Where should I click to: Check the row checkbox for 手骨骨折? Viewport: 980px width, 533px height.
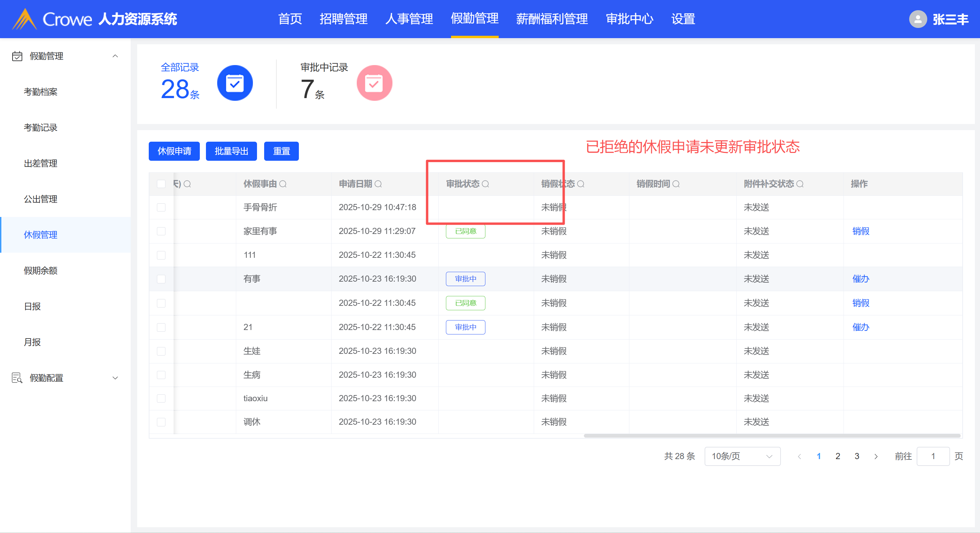point(161,207)
